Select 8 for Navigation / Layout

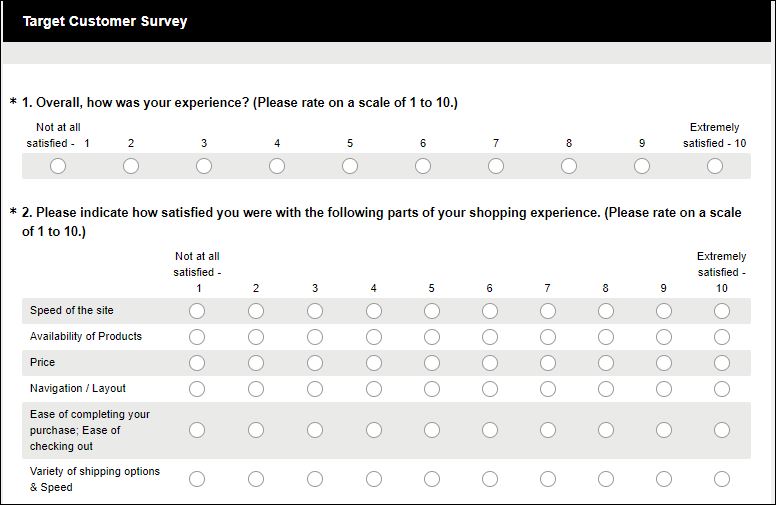click(606, 389)
